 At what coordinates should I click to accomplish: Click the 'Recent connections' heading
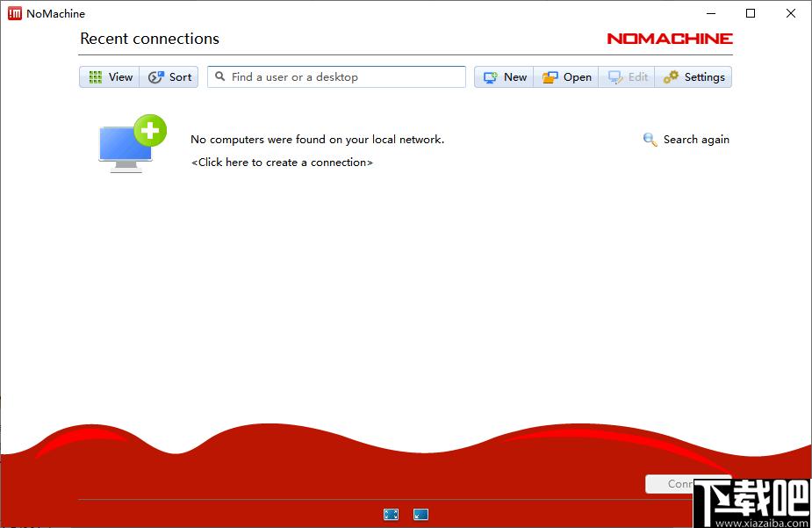[149, 39]
